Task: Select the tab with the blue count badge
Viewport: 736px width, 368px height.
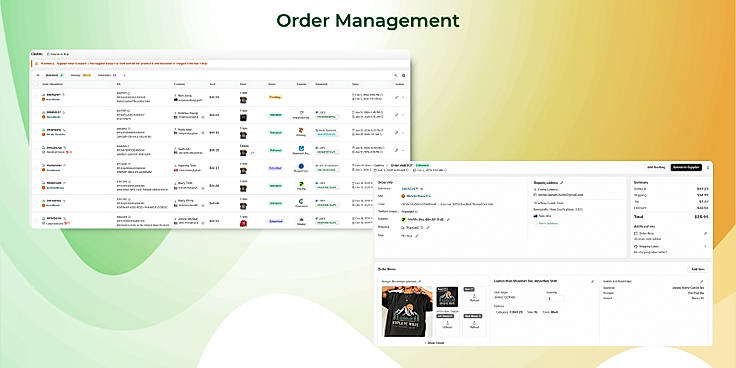Action: pyautogui.click(x=107, y=75)
